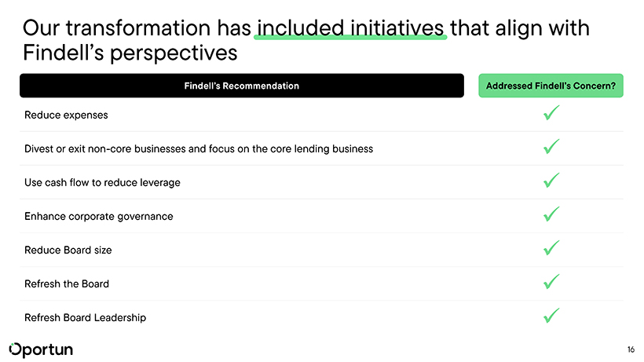Click the page number 16

(631, 349)
